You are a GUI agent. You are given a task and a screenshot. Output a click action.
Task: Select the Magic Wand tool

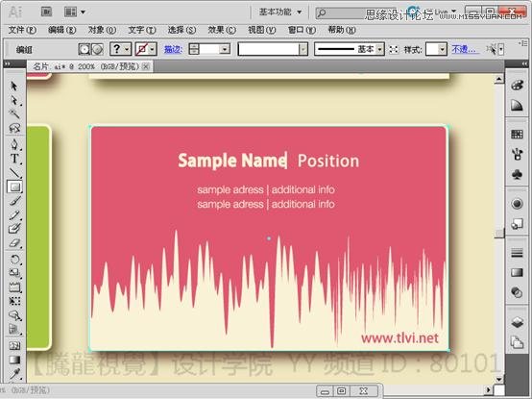click(x=13, y=113)
